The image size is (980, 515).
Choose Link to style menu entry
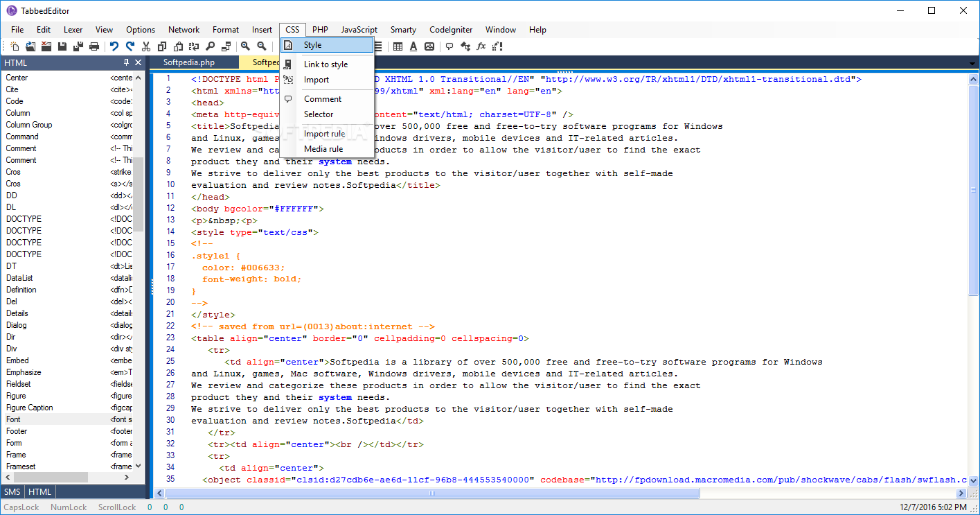pyautogui.click(x=327, y=64)
